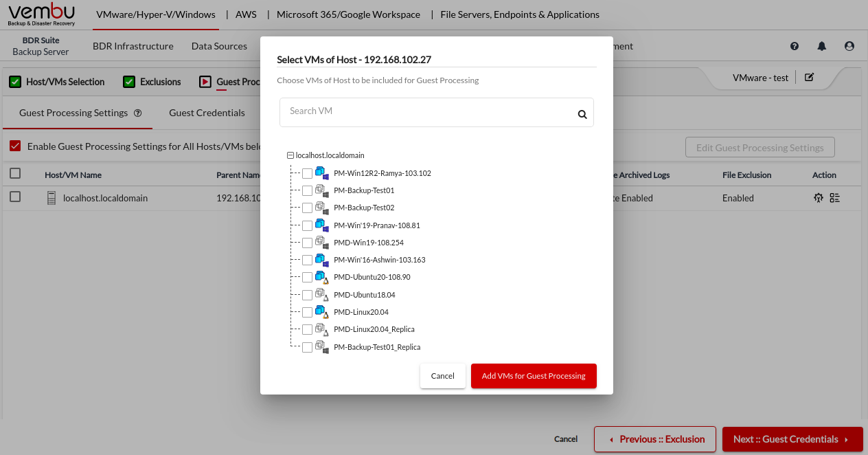Click the PM-Win12R2-Ramya-103.102 VM icon

click(x=321, y=173)
